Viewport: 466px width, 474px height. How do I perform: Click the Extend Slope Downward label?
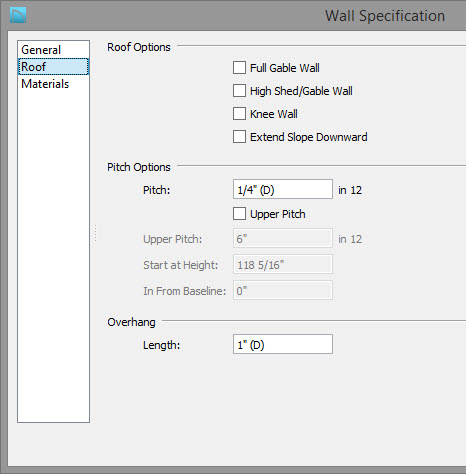click(309, 137)
